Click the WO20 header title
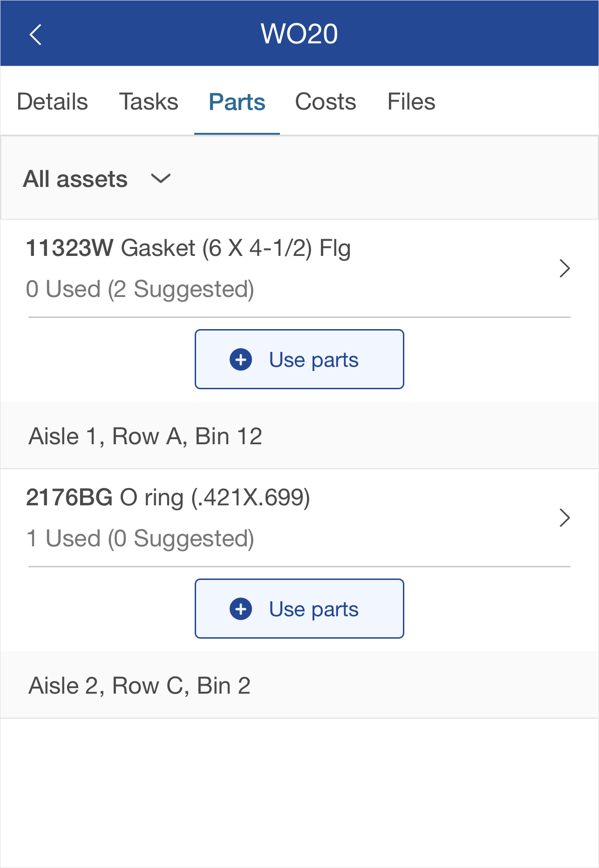The width and height of the screenshot is (599, 868). point(299,34)
